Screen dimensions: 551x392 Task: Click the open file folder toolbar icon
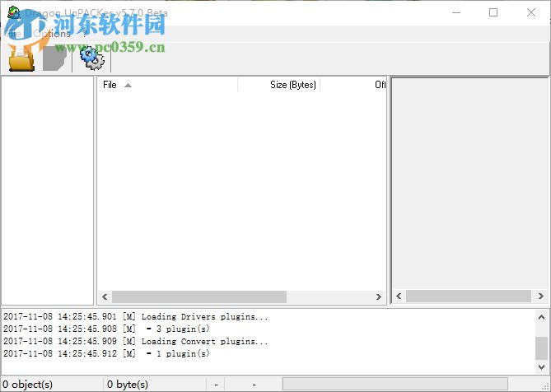pos(21,58)
